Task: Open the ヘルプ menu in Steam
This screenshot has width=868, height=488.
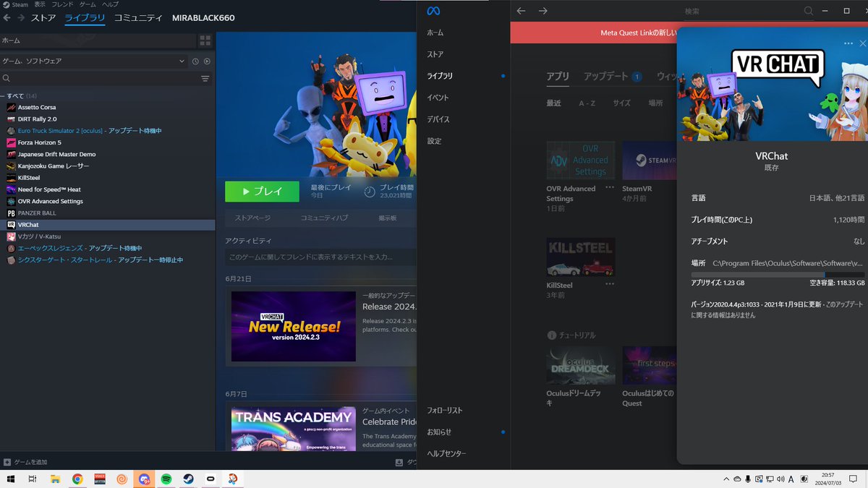Action: [110, 4]
